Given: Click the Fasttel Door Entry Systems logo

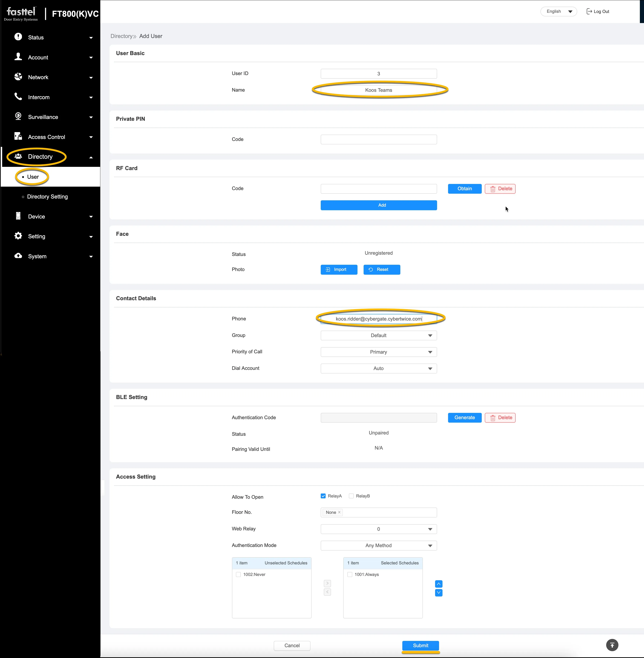Looking at the screenshot, I should (x=21, y=14).
